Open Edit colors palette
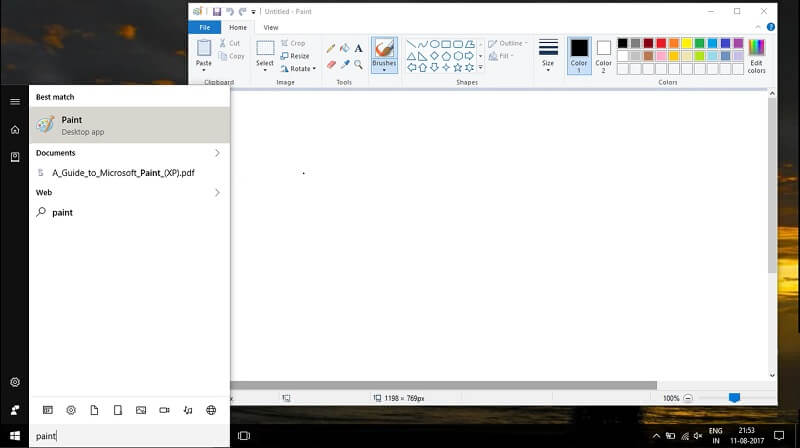 pos(757,56)
